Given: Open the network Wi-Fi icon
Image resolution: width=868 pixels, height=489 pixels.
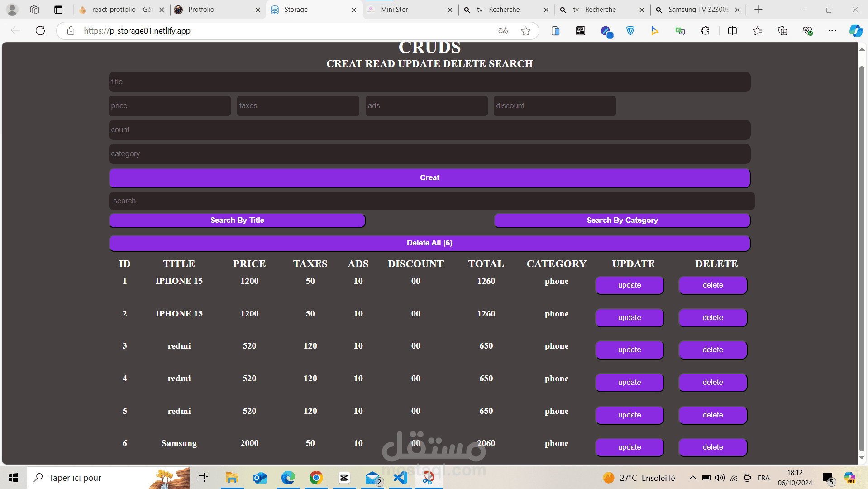Looking at the screenshot, I should (x=734, y=478).
